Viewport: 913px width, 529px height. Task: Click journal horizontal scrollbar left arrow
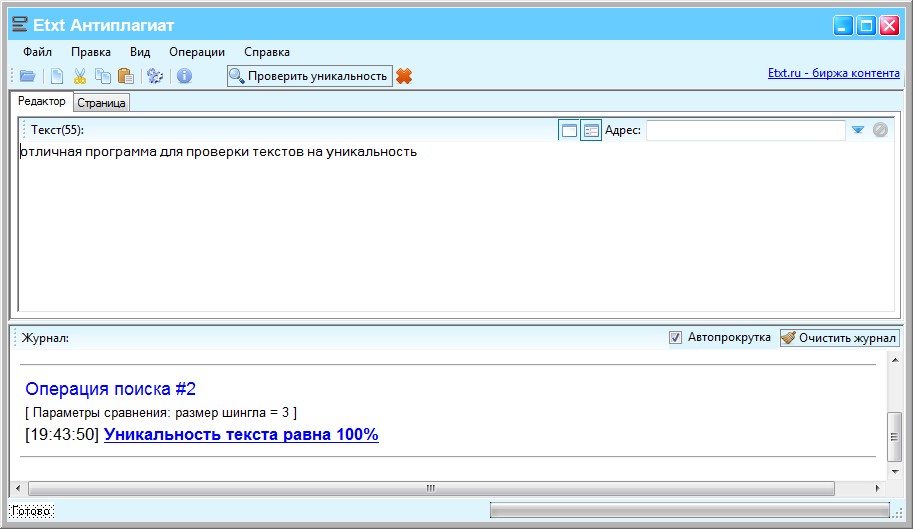[18, 488]
